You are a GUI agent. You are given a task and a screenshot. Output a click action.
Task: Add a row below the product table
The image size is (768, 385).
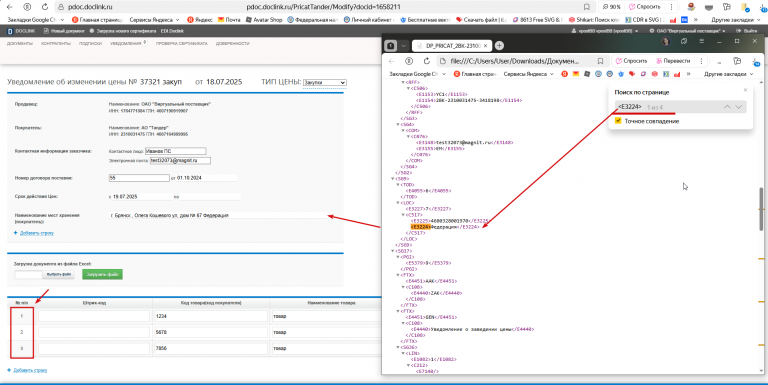pos(30,370)
